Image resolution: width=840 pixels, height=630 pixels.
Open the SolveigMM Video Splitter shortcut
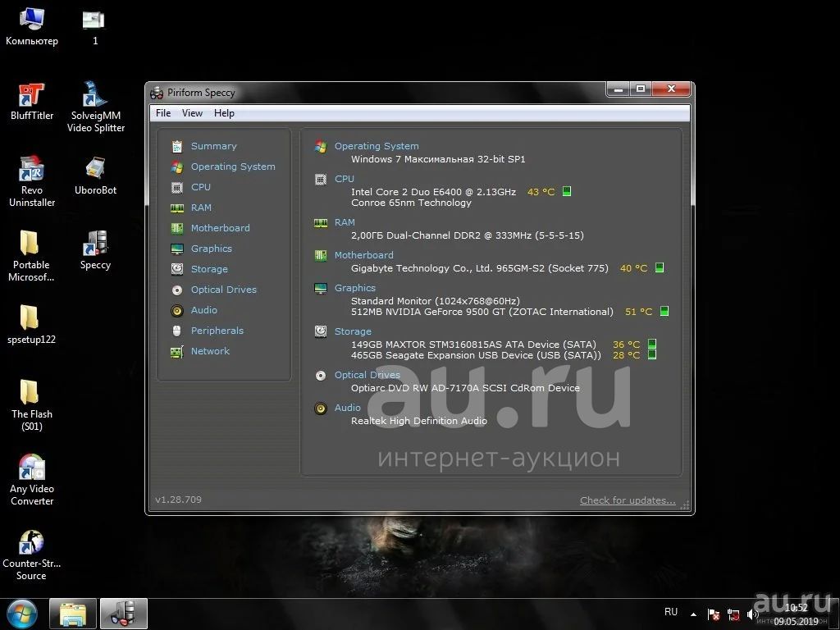click(95, 107)
